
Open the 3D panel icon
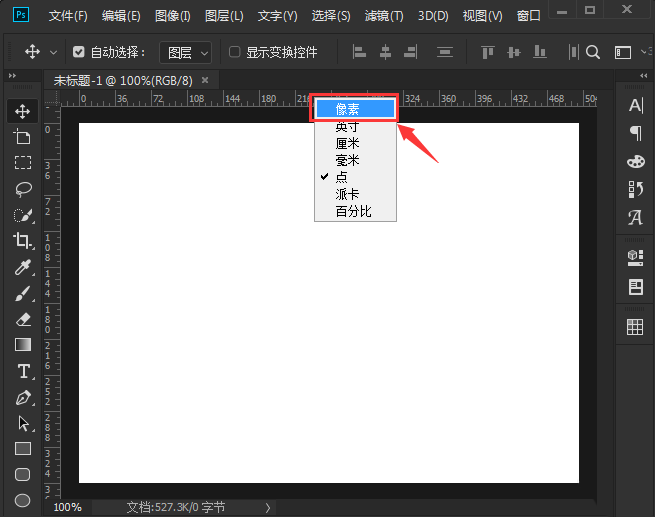(x=635, y=258)
